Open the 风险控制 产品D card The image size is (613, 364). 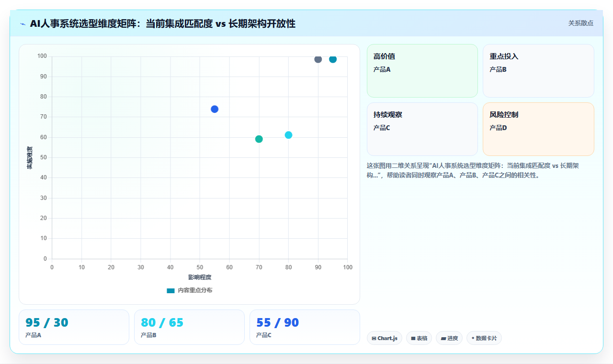coord(538,129)
